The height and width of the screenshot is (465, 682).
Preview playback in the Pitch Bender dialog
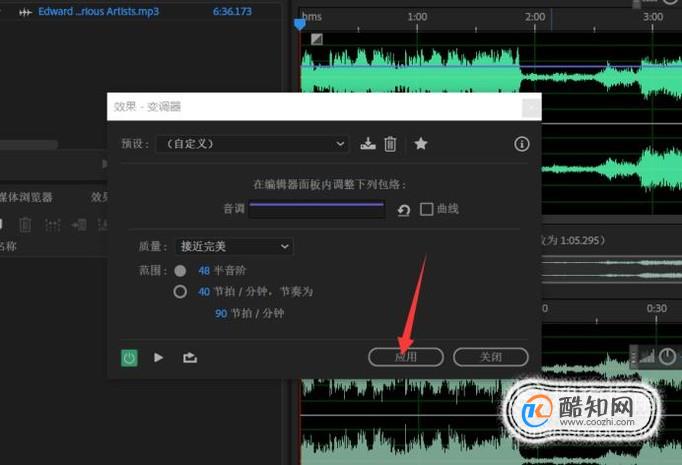[159, 358]
